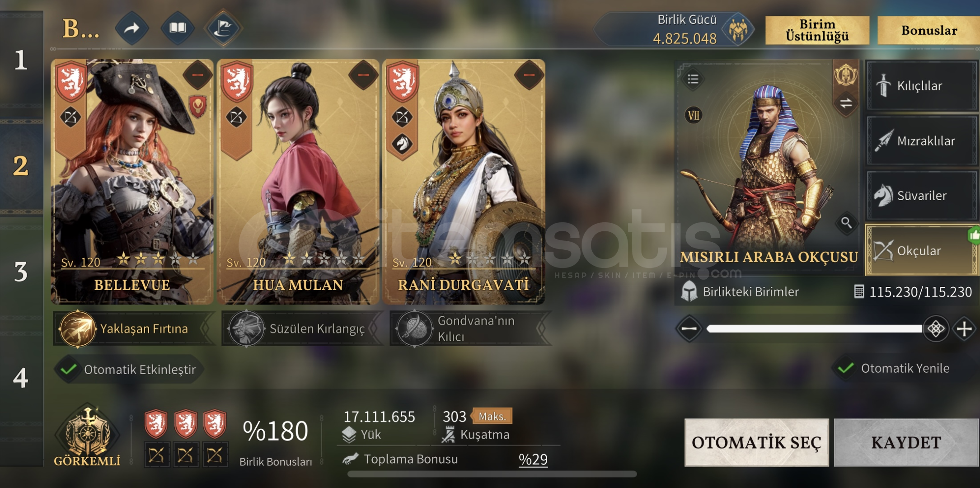The width and height of the screenshot is (980, 488).
Task: Expand the Gondvana'nın Kılıcı skill
Action: tap(470, 329)
